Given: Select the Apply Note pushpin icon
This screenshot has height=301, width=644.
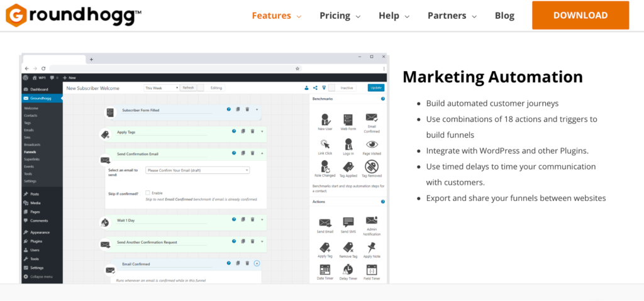Looking at the screenshot, I should [x=372, y=247].
